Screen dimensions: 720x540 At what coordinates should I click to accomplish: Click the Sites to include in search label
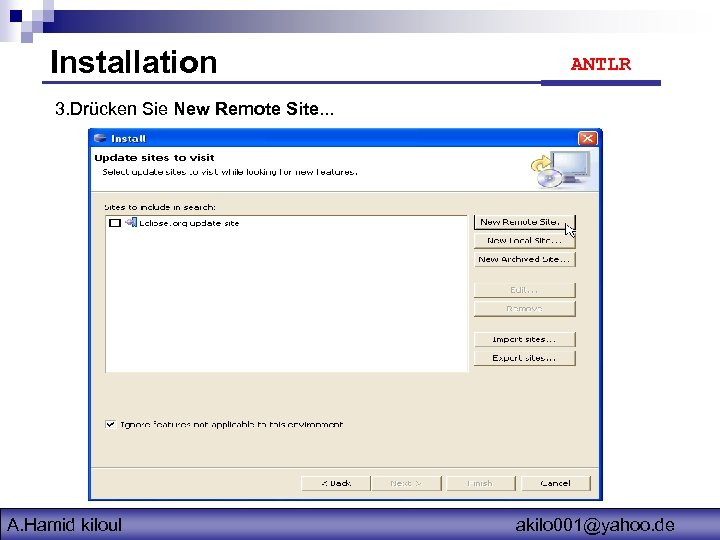[160, 207]
